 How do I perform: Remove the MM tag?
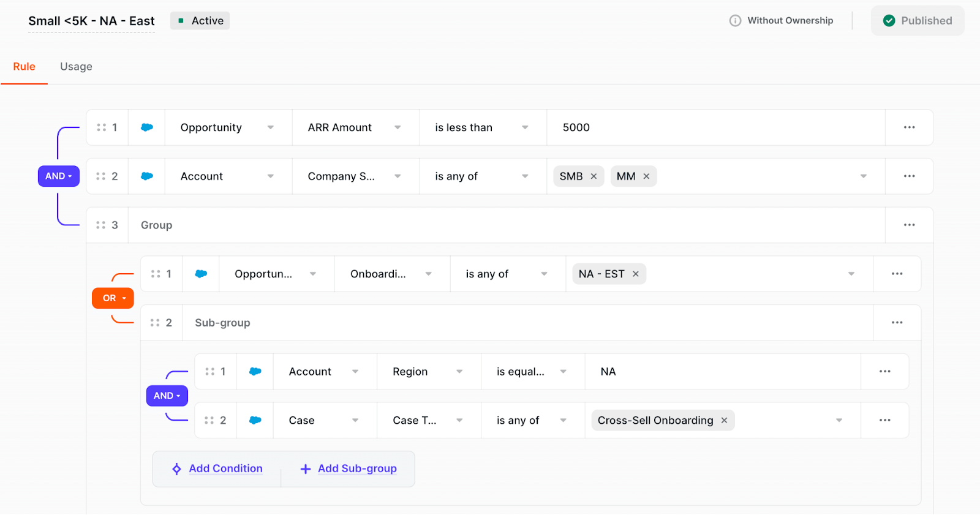646,176
